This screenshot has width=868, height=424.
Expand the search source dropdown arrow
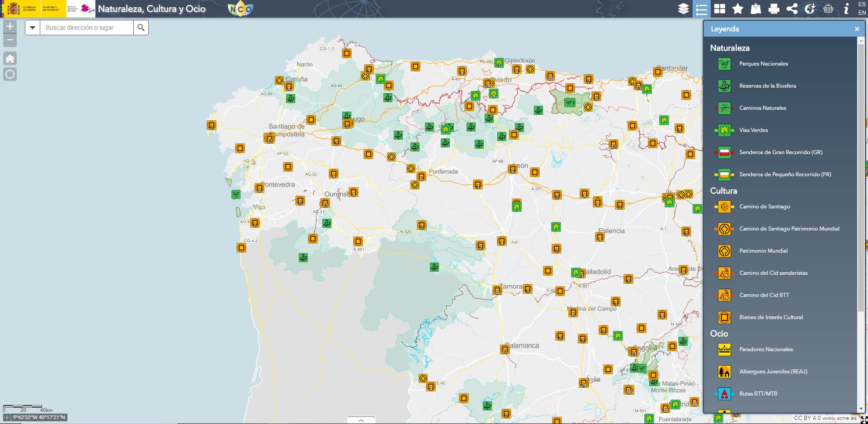[x=33, y=28]
